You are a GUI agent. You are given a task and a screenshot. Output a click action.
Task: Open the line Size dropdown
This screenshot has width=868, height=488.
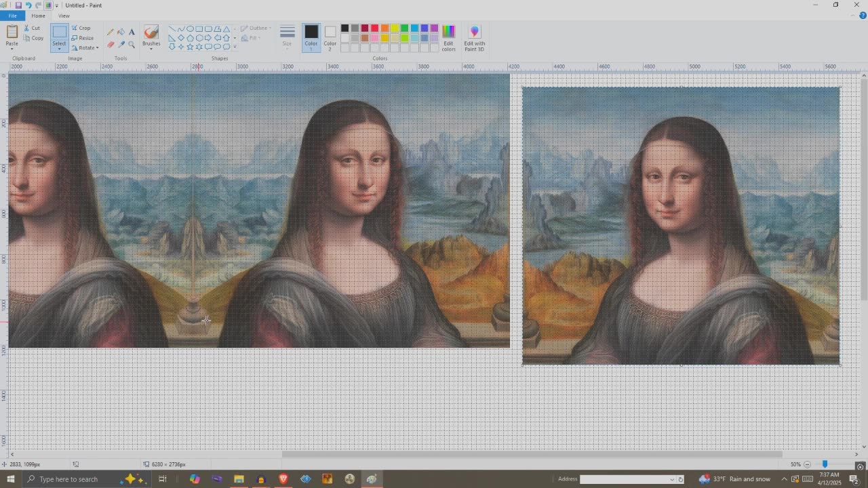tap(287, 39)
